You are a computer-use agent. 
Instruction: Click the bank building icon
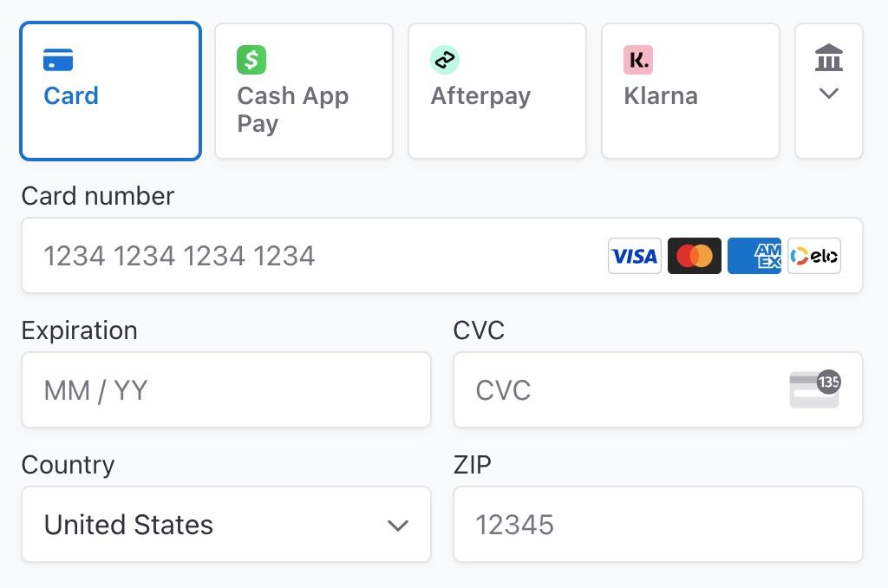[829, 57]
